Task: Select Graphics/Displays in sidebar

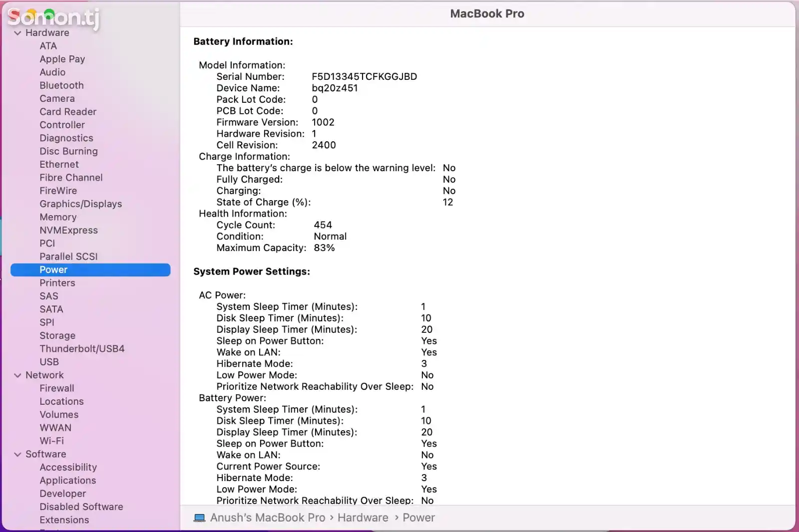Action: click(x=80, y=204)
